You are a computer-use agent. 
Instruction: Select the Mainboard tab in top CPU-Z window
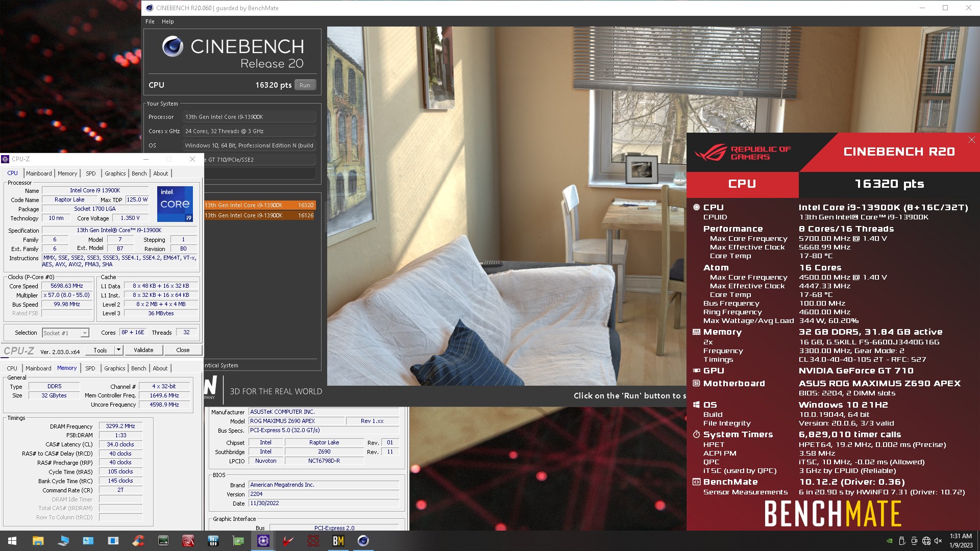39,173
